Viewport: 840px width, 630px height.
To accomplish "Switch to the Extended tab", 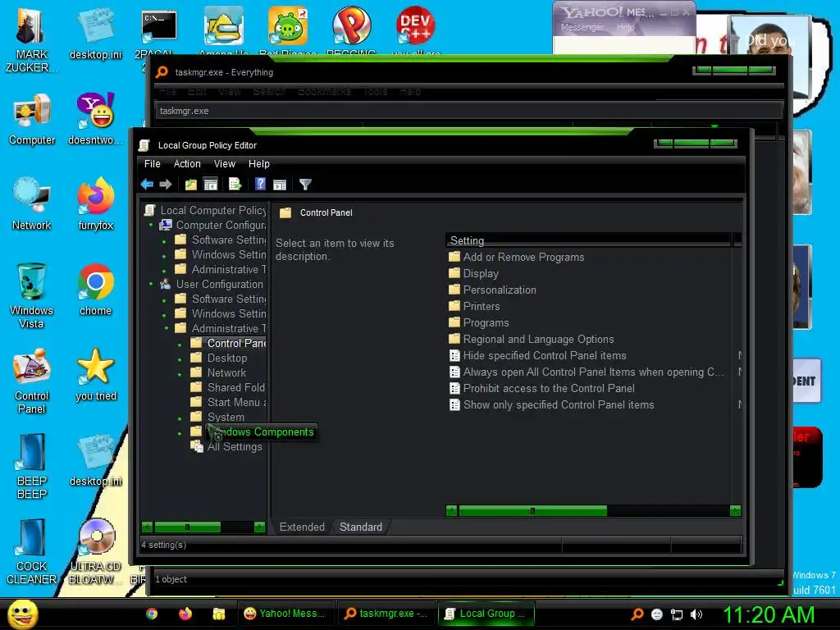I will (302, 527).
